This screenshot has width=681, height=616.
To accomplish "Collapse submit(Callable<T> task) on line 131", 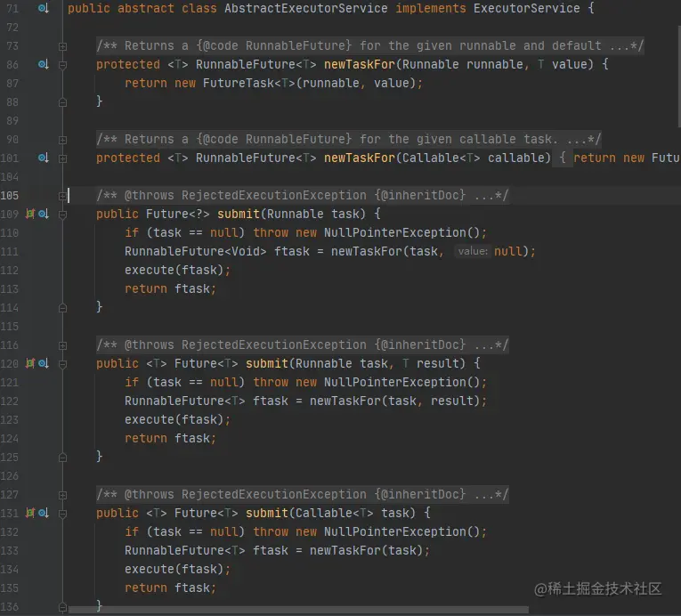I will point(62,514).
